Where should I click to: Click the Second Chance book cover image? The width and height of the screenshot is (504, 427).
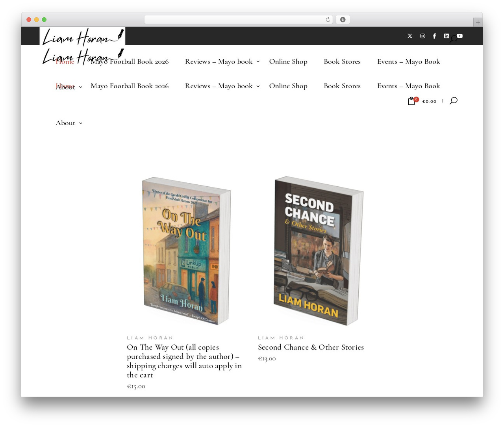click(318, 251)
